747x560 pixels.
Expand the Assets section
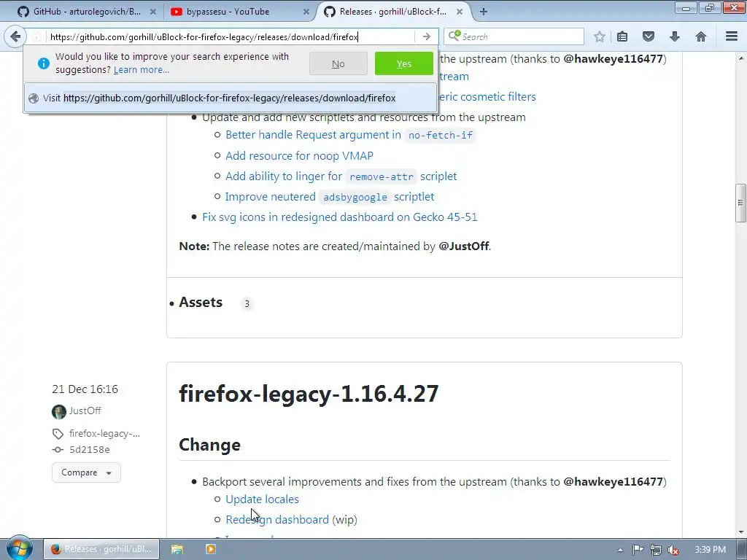(201, 303)
